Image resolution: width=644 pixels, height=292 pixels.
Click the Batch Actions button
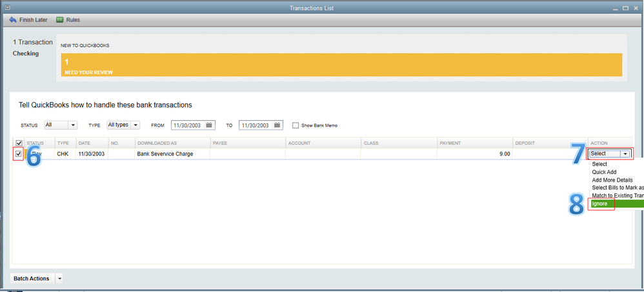pos(32,278)
